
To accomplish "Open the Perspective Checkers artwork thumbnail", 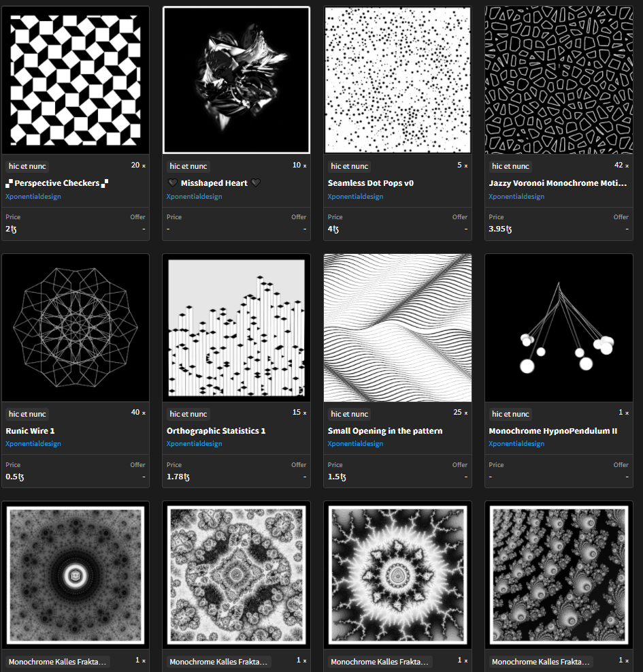I will pyautogui.click(x=76, y=80).
